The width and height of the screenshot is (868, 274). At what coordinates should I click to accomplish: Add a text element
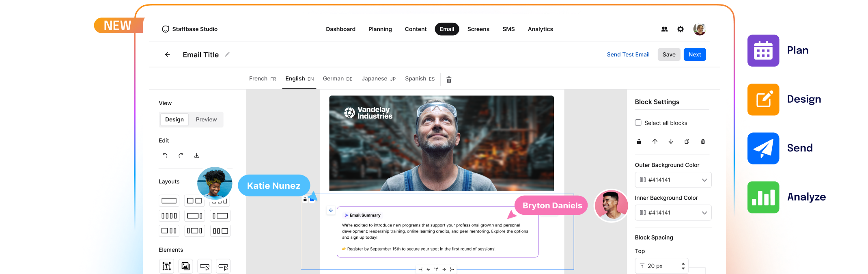pos(166,266)
